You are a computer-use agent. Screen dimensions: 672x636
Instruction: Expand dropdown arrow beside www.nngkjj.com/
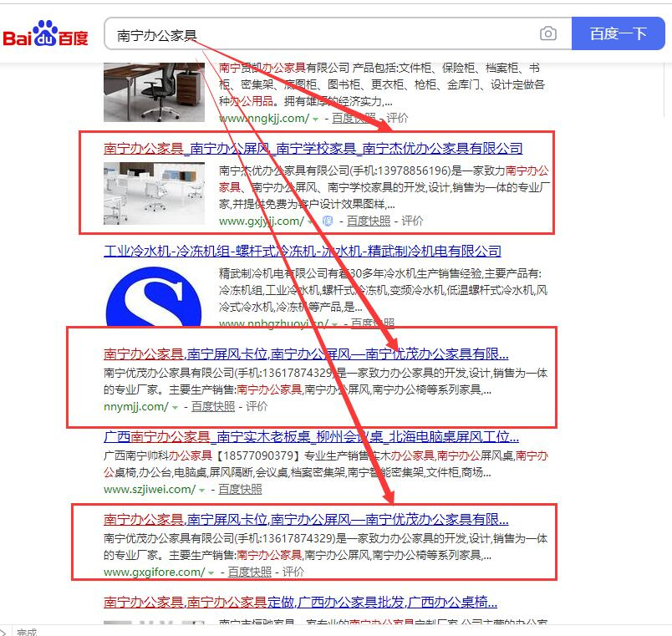tap(315, 120)
